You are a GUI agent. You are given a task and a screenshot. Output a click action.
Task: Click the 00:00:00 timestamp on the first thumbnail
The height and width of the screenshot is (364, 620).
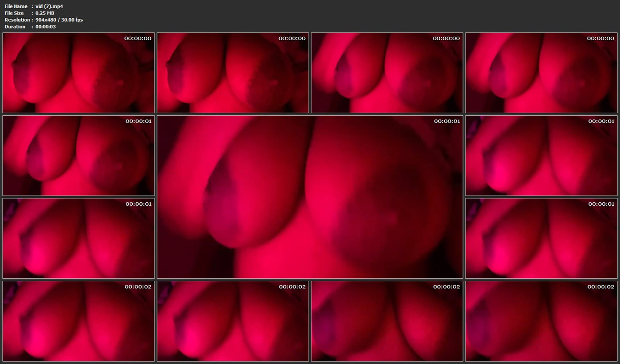(x=138, y=38)
